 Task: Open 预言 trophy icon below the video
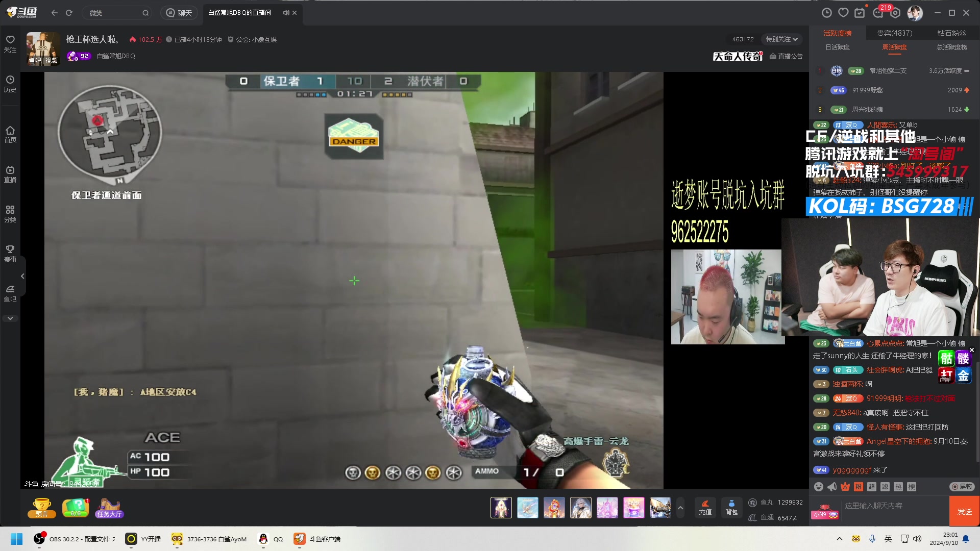click(42, 508)
